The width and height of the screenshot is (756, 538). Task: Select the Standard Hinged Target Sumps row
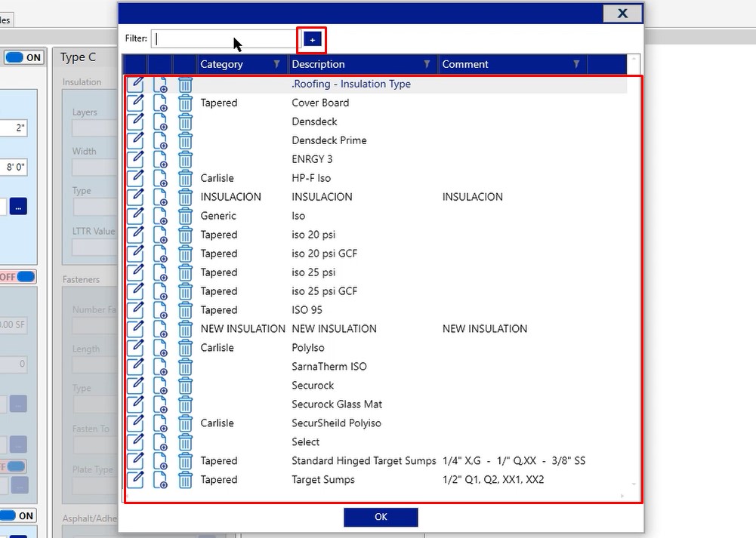[x=363, y=461]
